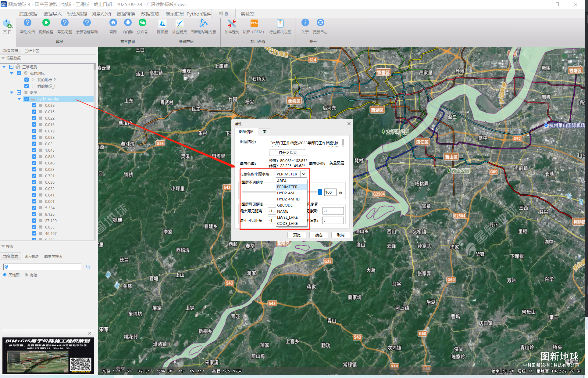The width and height of the screenshot is (588, 378).
Task: Click the 三维场景 globe icon
Action: [x=18, y=67]
